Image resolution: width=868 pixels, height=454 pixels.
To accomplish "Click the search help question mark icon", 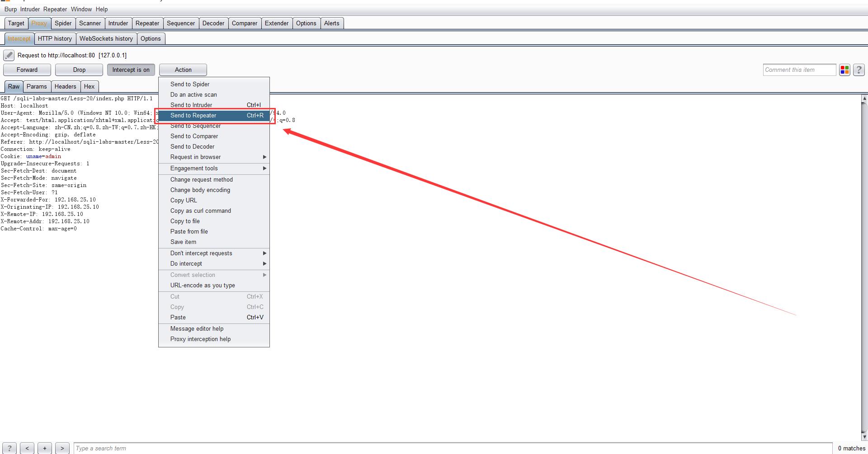I will point(9,448).
